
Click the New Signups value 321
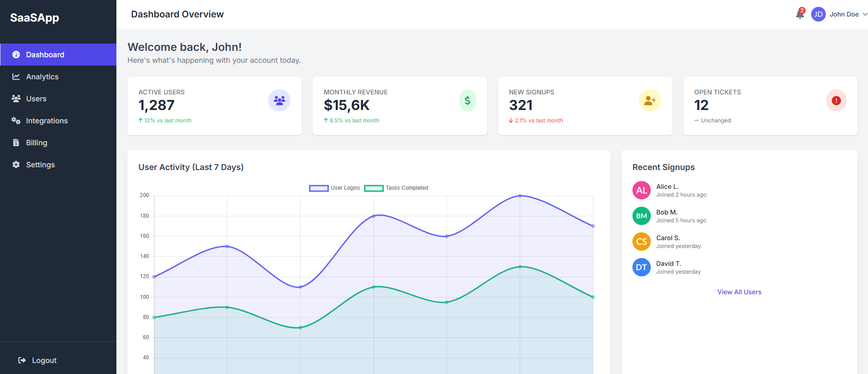tap(521, 105)
